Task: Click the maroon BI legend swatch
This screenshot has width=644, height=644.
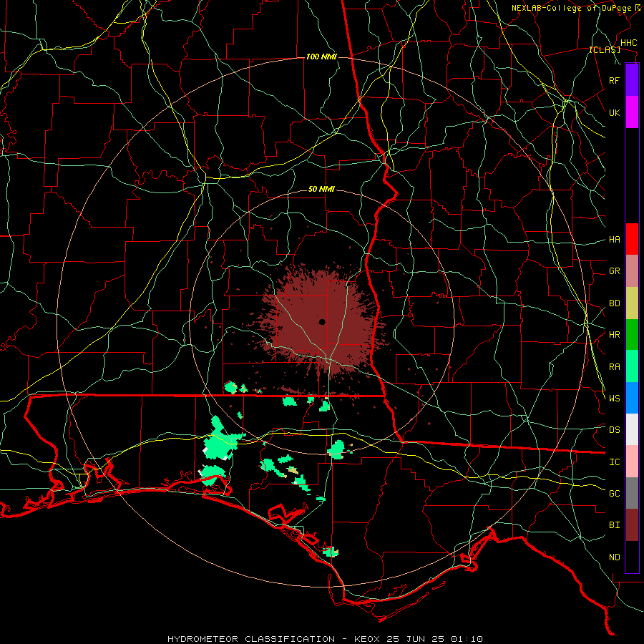Action: click(632, 525)
